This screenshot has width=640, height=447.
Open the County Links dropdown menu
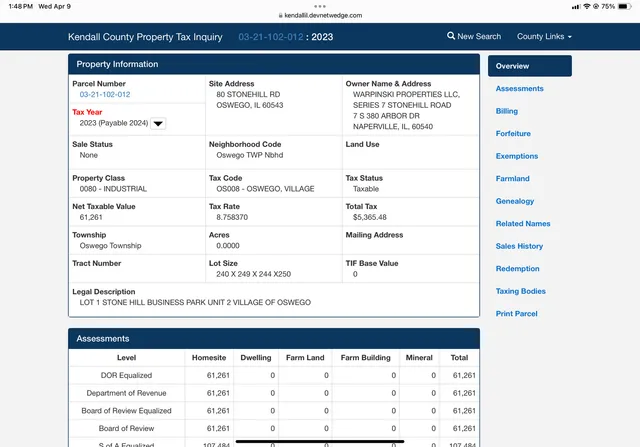(544, 37)
